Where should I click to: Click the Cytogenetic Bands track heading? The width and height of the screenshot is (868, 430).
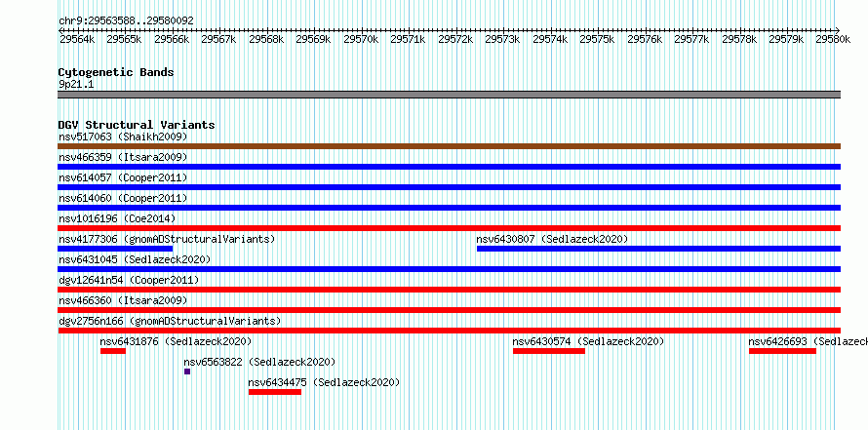(116, 72)
